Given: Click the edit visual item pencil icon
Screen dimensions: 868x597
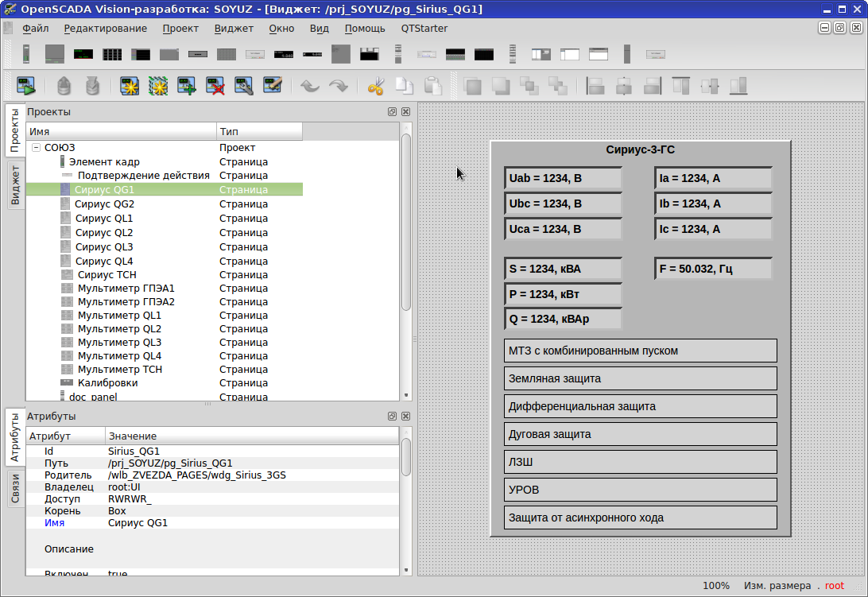Looking at the screenshot, I should click(x=273, y=85).
